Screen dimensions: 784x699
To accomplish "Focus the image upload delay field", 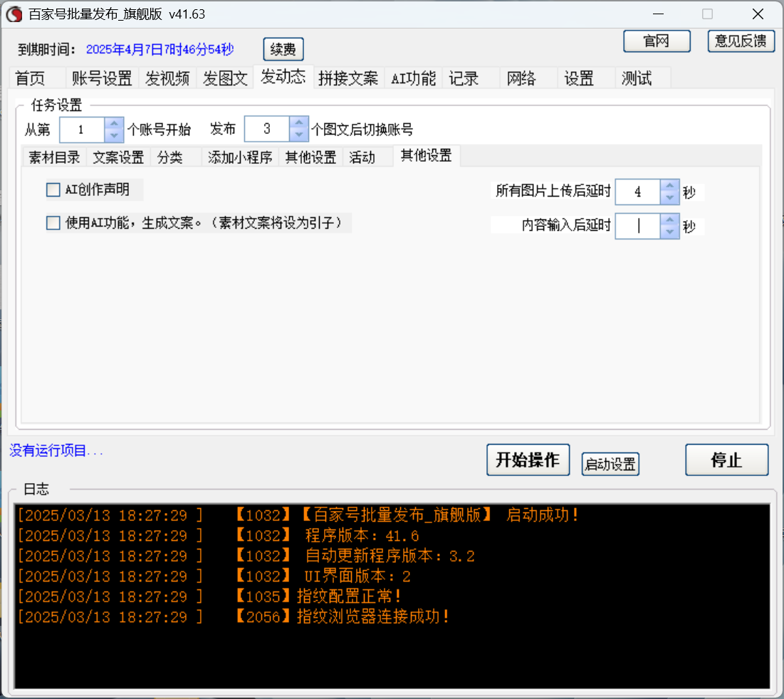I will 638,192.
